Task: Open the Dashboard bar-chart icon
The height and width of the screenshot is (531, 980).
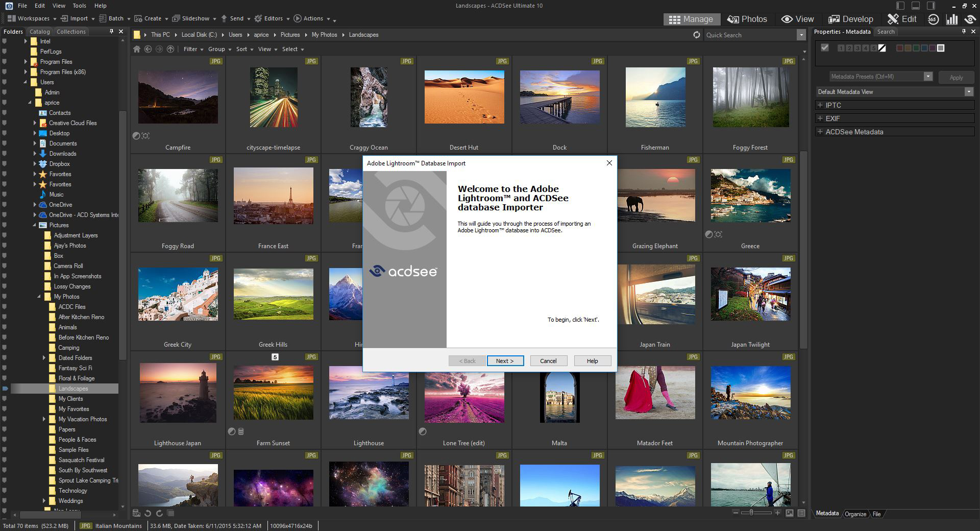Action: [x=952, y=19]
